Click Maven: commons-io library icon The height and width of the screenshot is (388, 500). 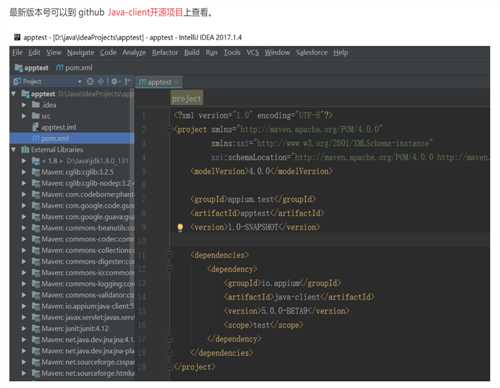pos(36,273)
